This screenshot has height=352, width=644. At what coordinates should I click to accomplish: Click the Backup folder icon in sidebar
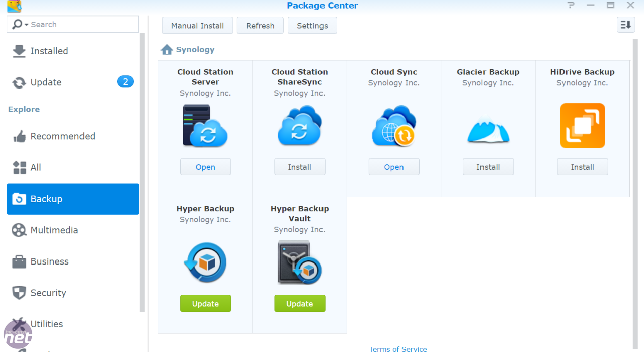coord(19,199)
